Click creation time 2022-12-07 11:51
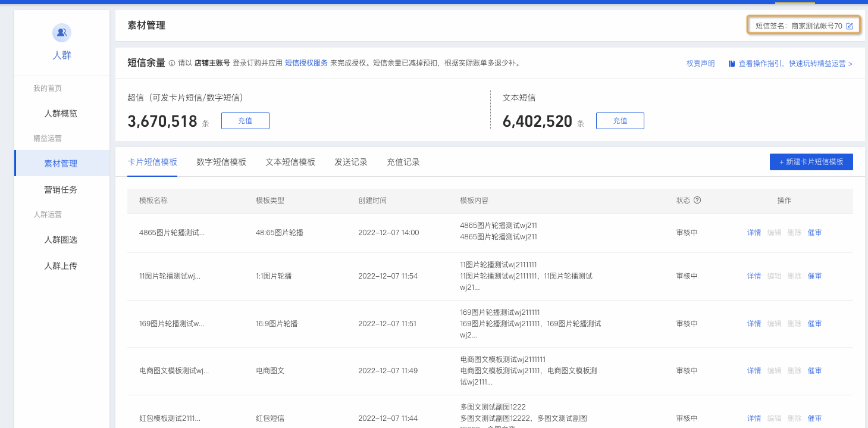Viewport: 868px width, 428px height. click(x=387, y=324)
